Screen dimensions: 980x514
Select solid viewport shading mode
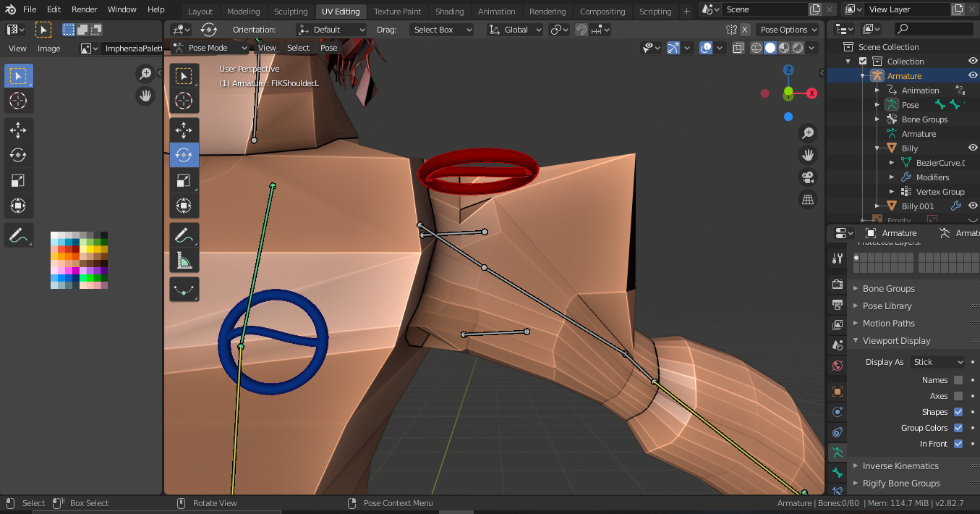click(x=770, y=48)
